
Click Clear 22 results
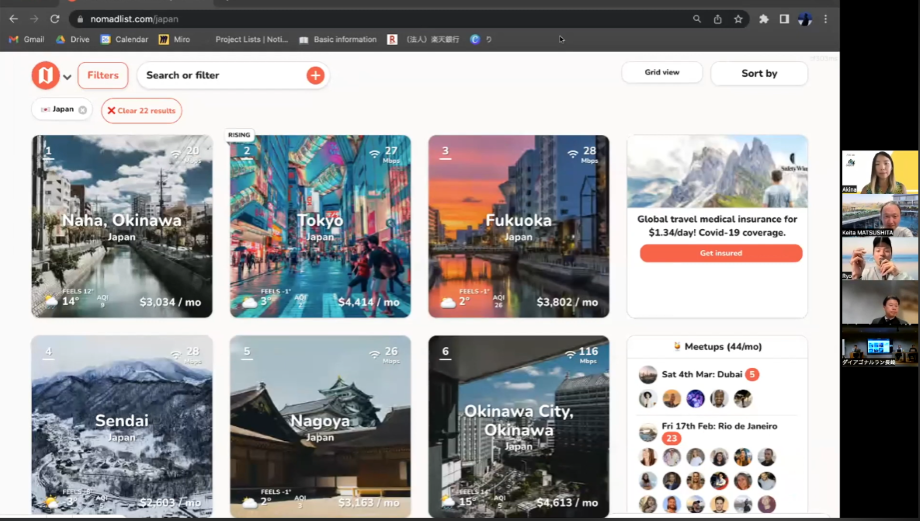click(141, 110)
